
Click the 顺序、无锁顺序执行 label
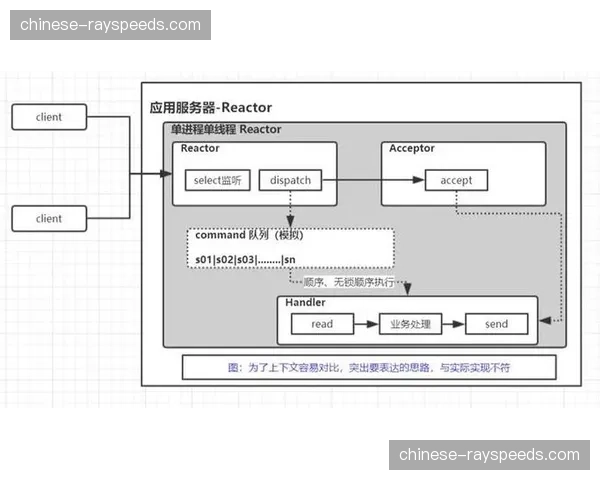click(x=349, y=281)
